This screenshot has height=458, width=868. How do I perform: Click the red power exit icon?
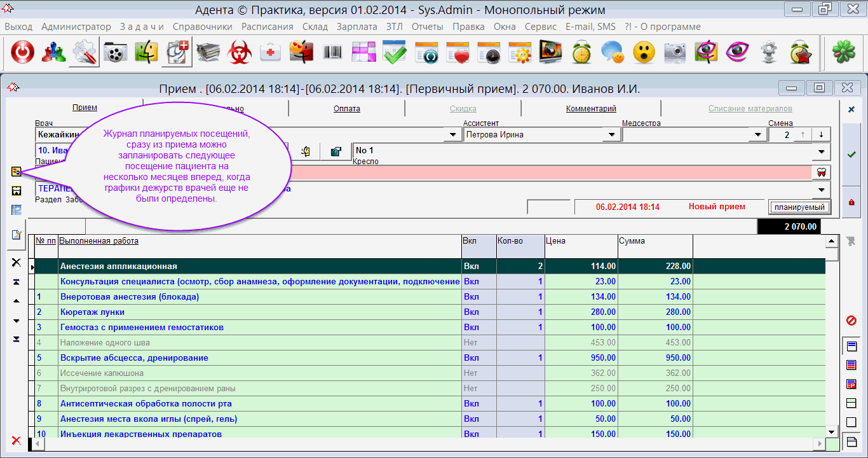coord(23,53)
